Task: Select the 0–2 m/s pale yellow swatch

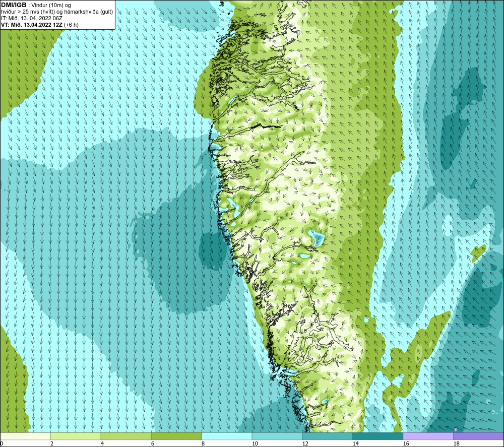Action: coord(25,436)
